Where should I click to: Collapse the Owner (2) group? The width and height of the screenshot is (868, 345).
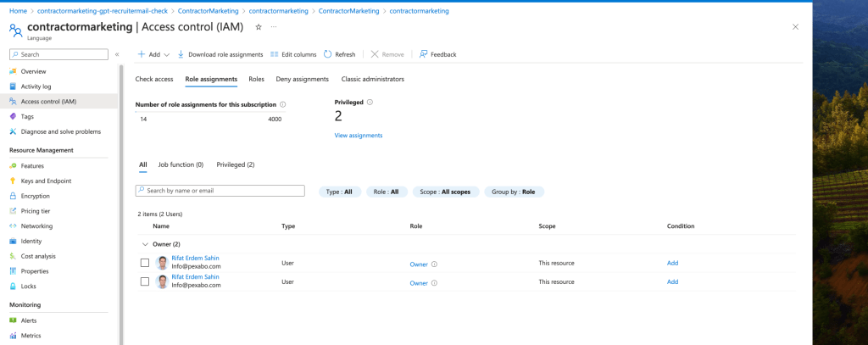(145, 244)
